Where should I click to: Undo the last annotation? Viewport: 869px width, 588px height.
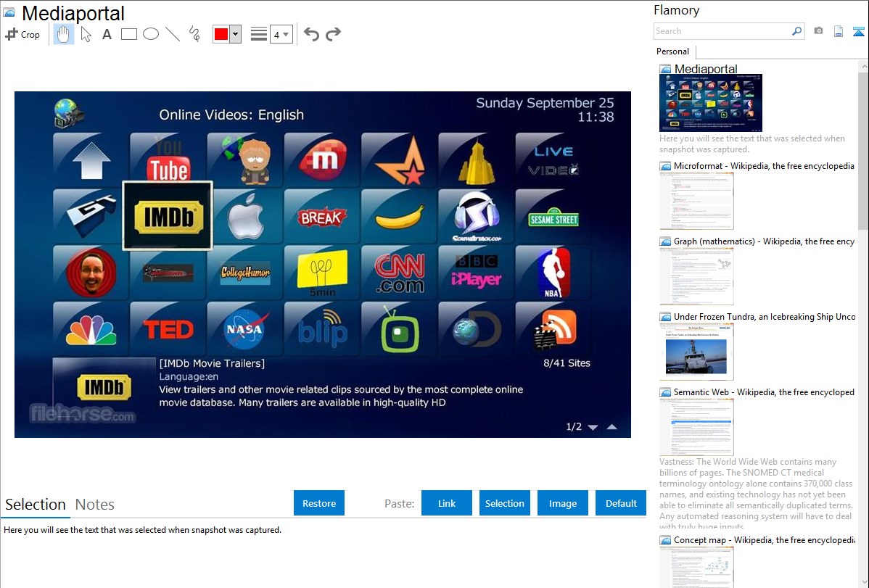311,34
